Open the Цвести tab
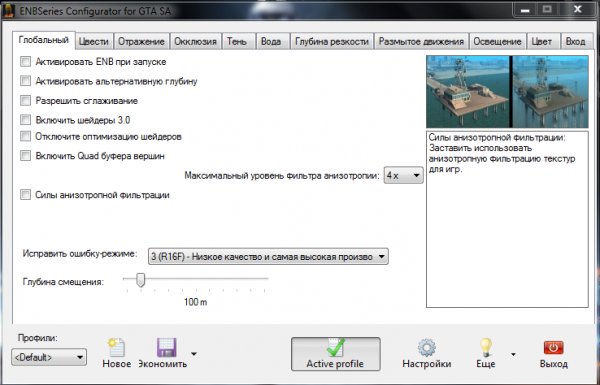Image resolution: width=600 pixels, height=385 pixels. (94, 41)
